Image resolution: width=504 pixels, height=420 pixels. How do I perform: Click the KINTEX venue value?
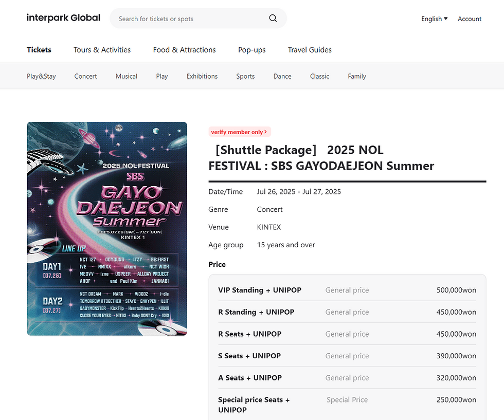[x=268, y=227]
